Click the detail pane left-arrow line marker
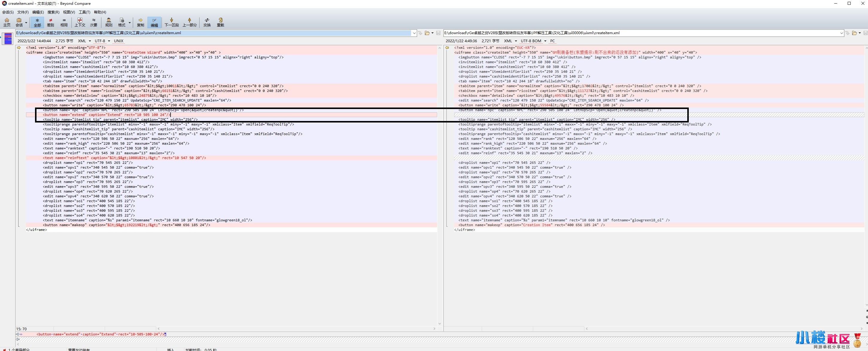 point(18,340)
